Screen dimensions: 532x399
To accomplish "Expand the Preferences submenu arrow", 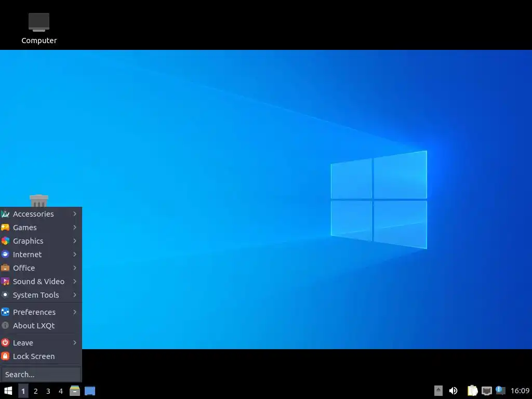I will (x=75, y=312).
